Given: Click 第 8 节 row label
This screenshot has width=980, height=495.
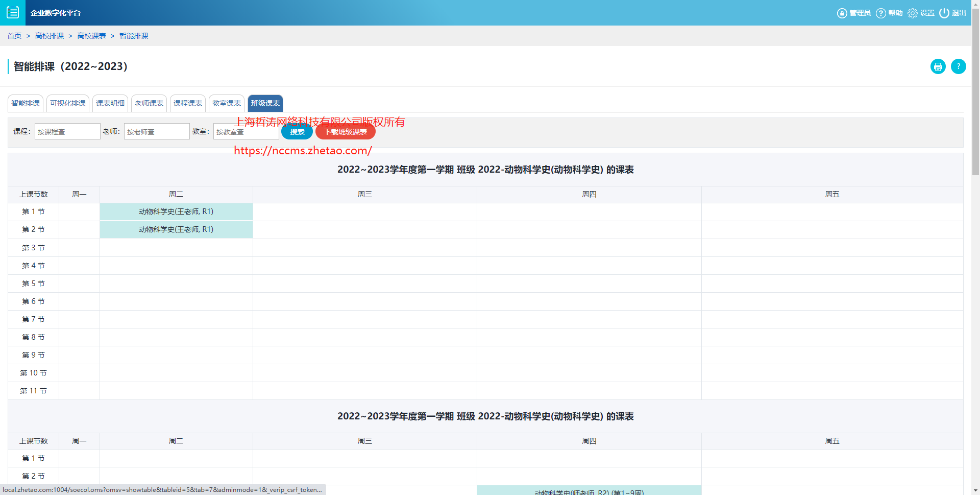Looking at the screenshot, I should (33, 337).
